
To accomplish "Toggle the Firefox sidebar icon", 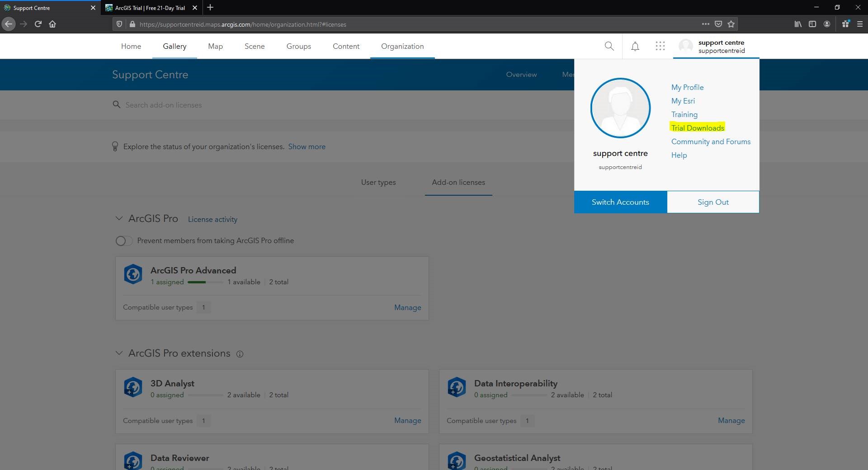I will 812,24.
